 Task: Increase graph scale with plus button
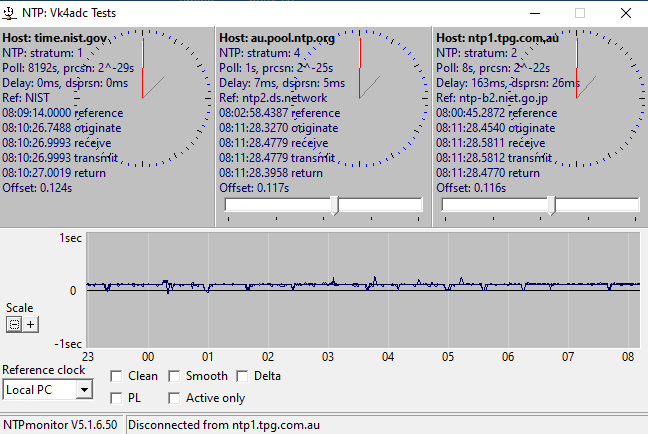[30, 324]
